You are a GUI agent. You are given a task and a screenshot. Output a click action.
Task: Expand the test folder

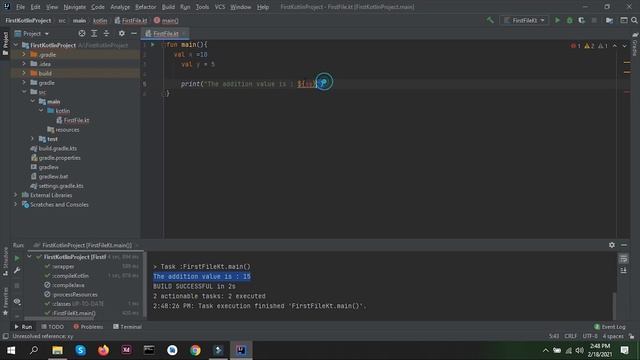point(32,139)
